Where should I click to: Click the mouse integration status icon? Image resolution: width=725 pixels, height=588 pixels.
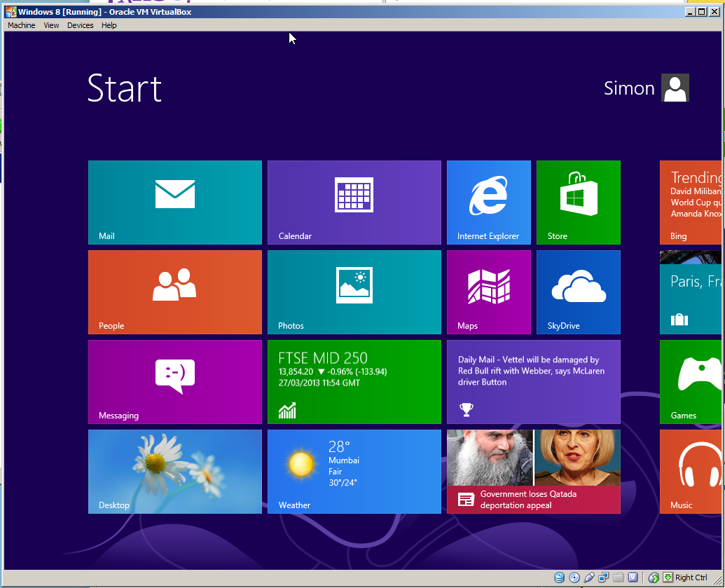pyautogui.click(x=654, y=577)
